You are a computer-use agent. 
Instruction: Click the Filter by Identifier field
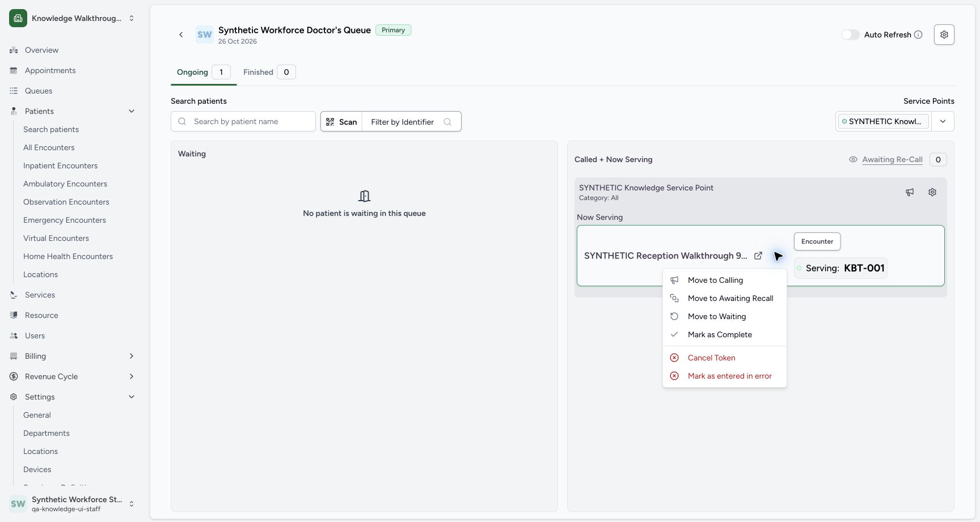point(411,122)
